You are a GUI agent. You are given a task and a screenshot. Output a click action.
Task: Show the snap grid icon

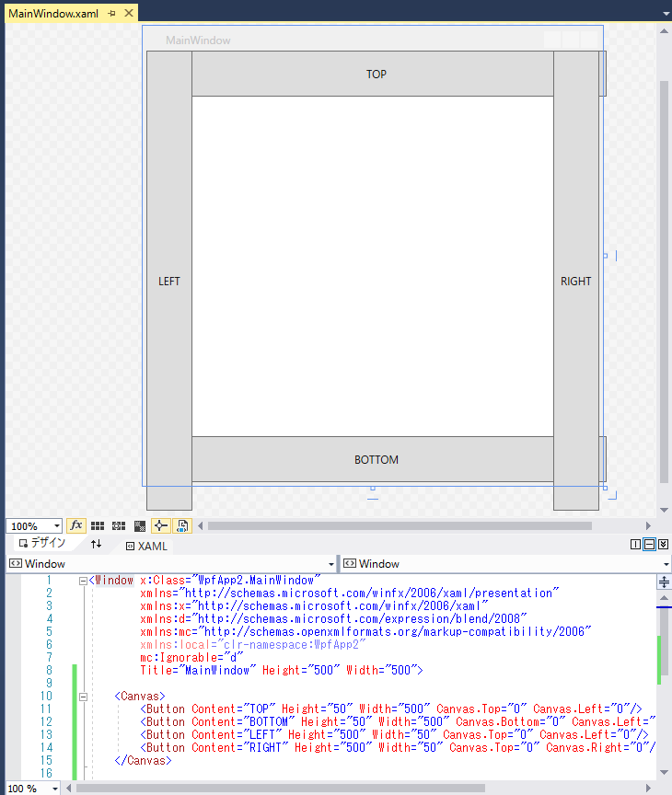(98, 525)
